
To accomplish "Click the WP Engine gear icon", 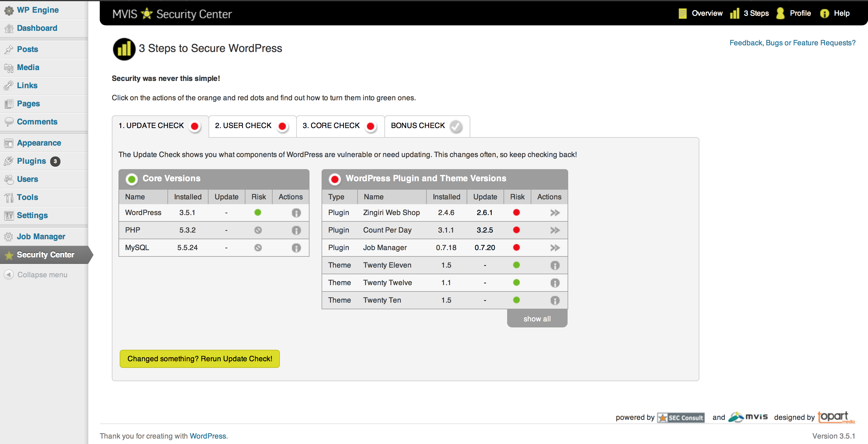I will pos(9,11).
